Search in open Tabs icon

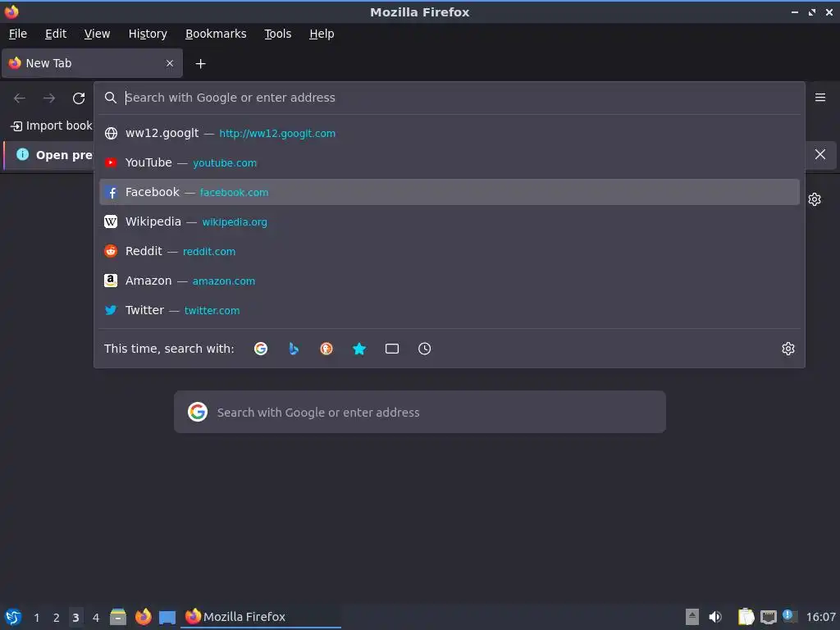[391, 349]
